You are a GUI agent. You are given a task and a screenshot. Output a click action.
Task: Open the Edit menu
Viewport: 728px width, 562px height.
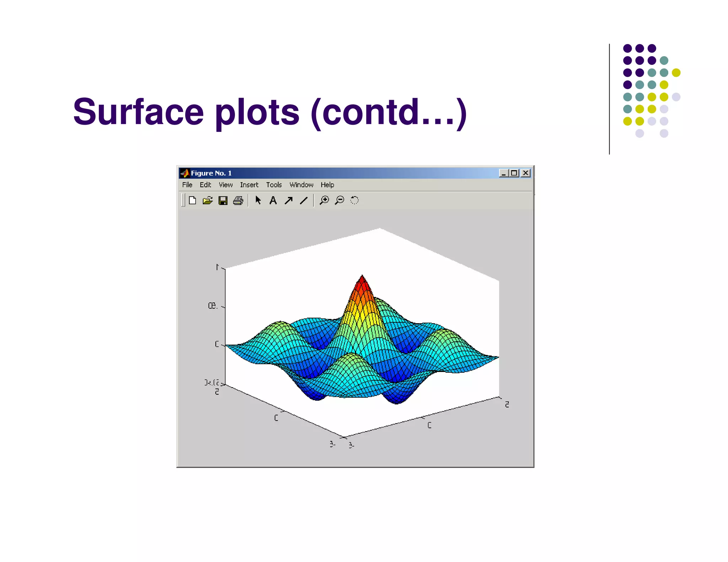[x=205, y=185]
